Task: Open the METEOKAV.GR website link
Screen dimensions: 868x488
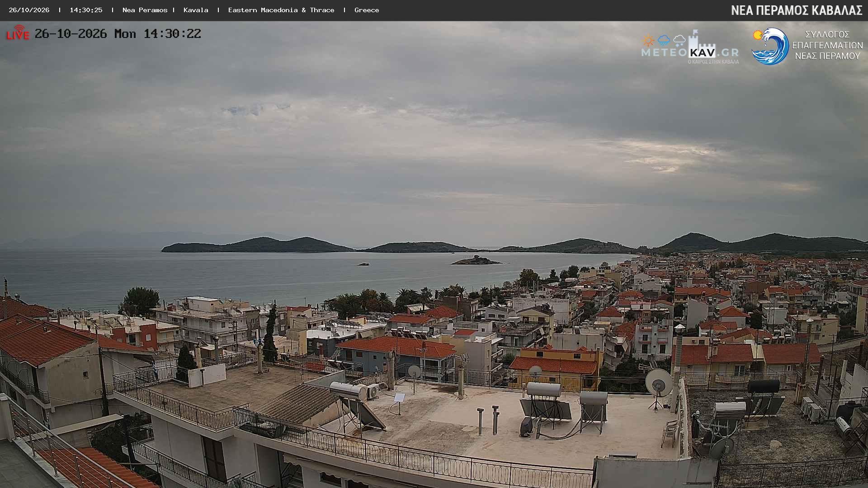Action: click(690, 52)
